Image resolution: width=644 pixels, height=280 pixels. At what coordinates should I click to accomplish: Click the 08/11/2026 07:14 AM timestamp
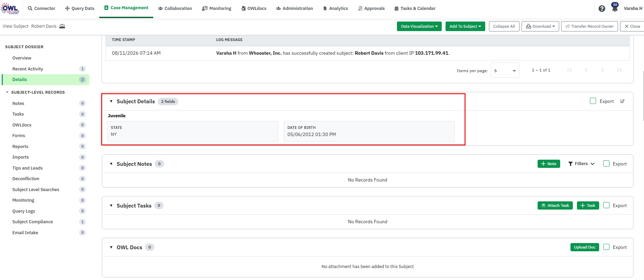coord(136,53)
